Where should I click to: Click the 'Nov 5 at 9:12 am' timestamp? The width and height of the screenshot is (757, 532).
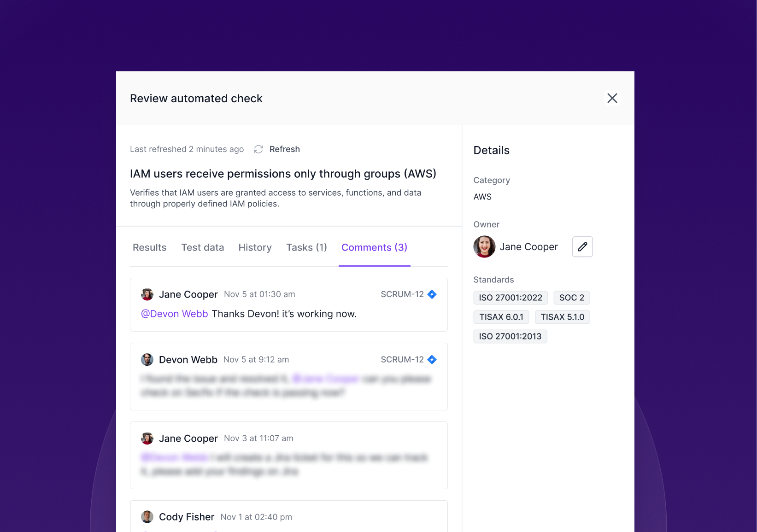coord(256,360)
